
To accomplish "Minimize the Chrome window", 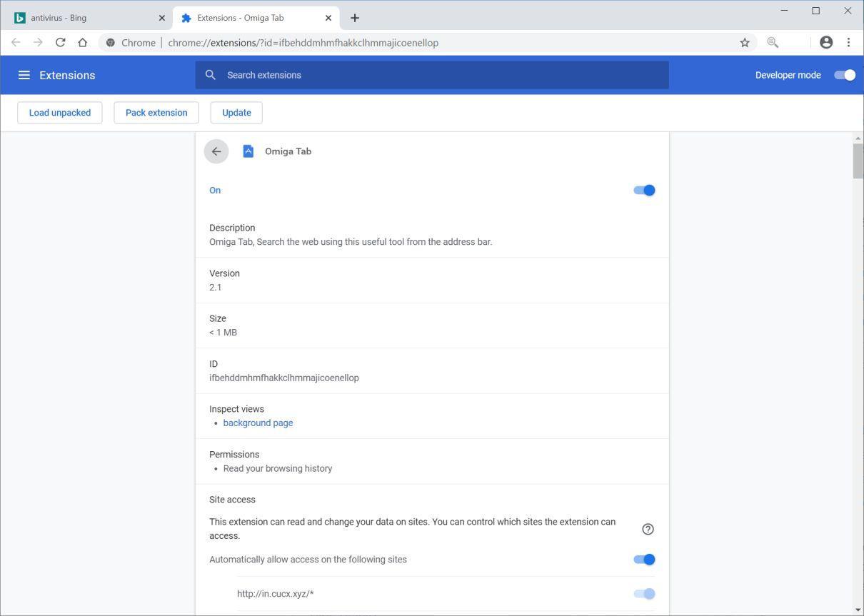I will pos(784,11).
